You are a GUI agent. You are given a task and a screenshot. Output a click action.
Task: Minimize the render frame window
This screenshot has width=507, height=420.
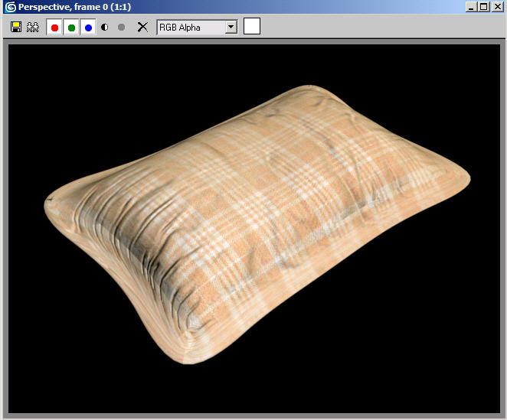click(470, 7)
